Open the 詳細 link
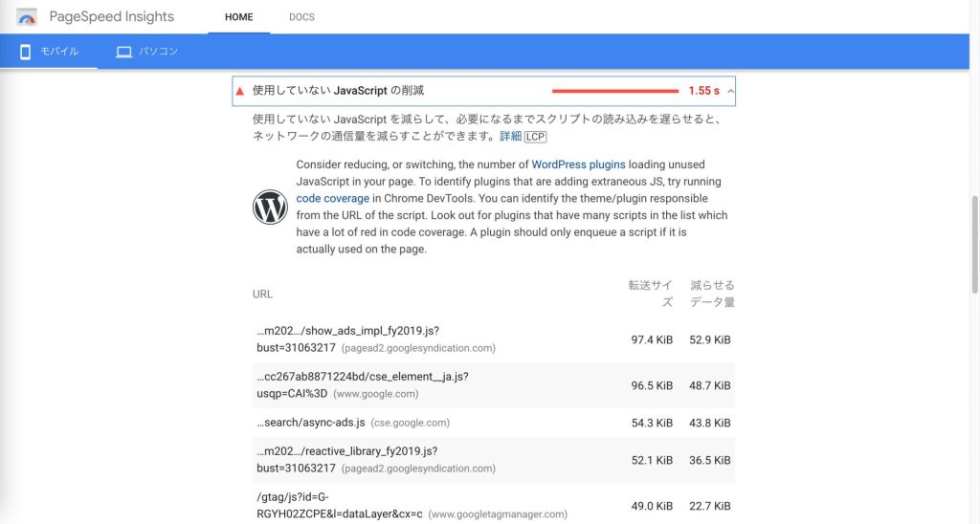This screenshot has height=524, width=980. (x=511, y=136)
